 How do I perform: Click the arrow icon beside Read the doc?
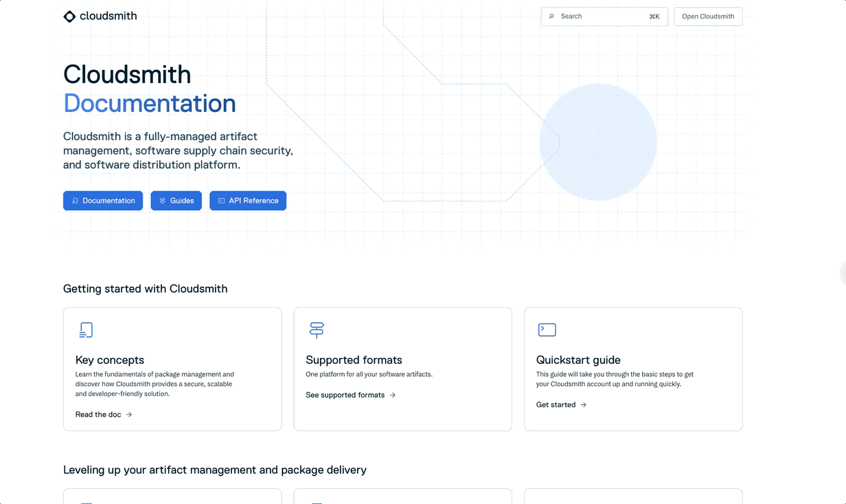tap(130, 414)
